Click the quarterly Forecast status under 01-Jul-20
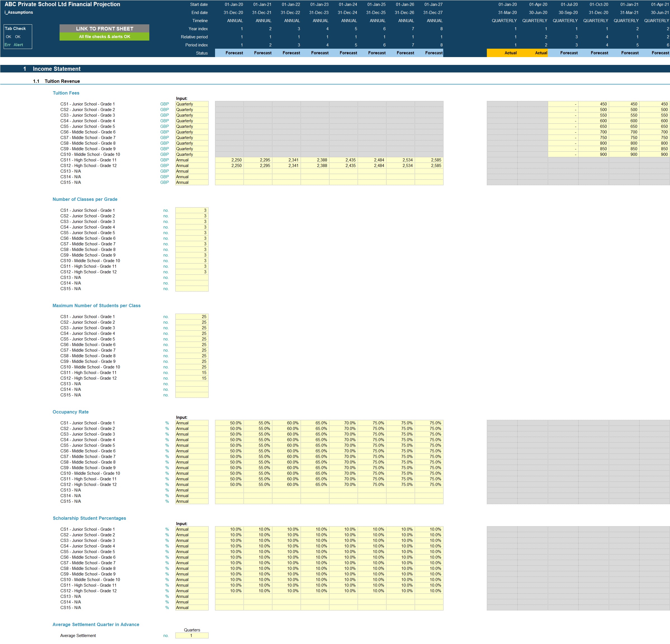 click(563, 53)
